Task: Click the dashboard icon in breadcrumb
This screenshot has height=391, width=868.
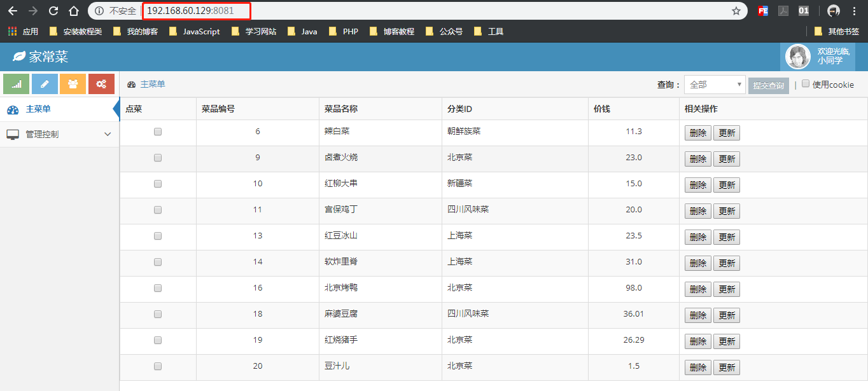Action: (x=132, y=85)
